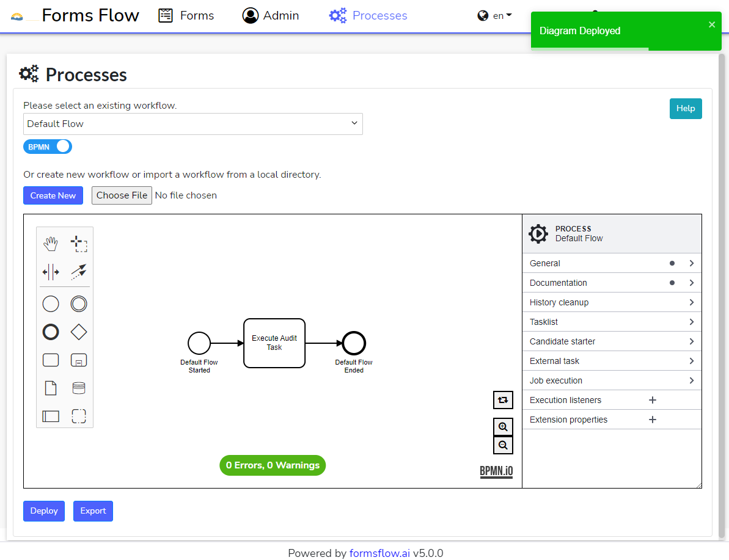Open the existing workflow dropdown
729x560 pixels.
192,124
